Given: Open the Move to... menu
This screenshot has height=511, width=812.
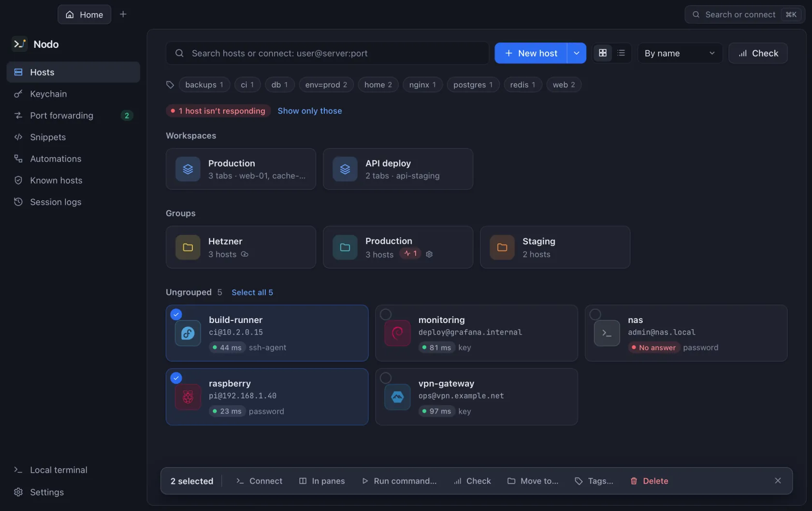Looking at the screenshot, I should [x=533, y=481].
